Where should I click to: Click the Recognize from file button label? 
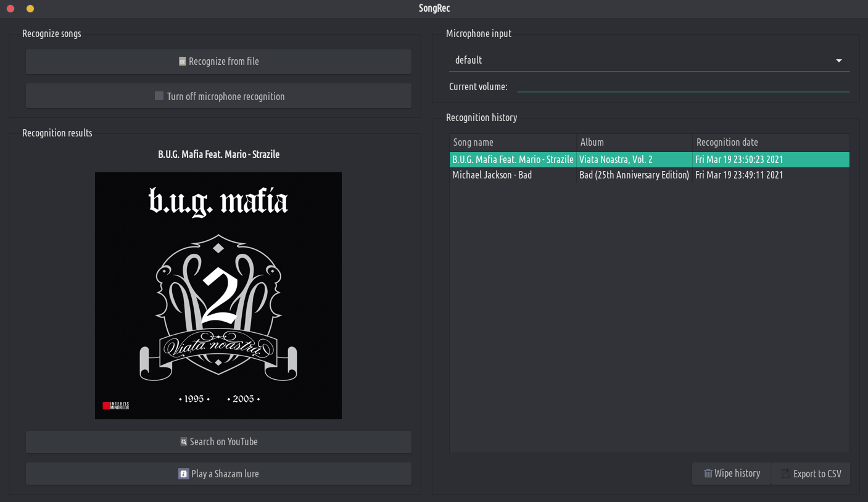[x=224, y=62]
